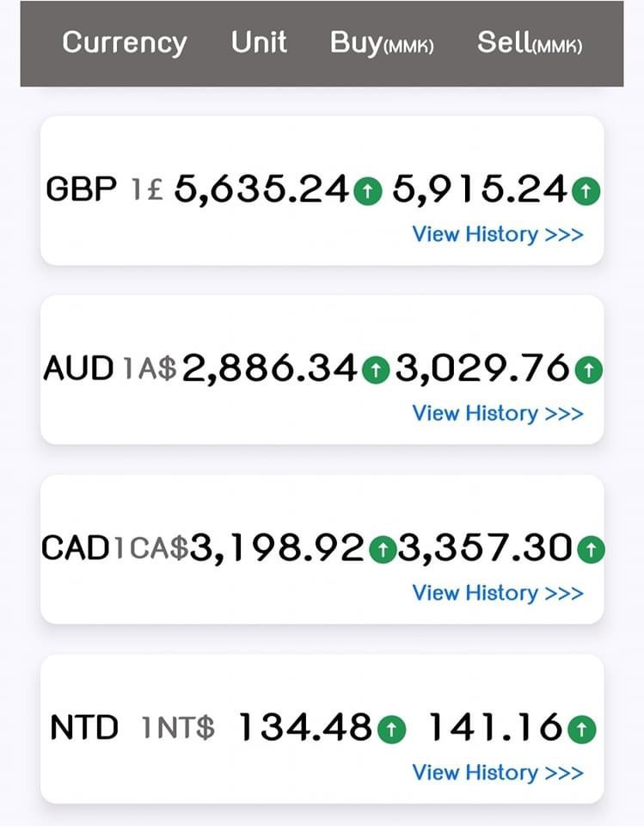The height and width of the screenshot is (826, 644).
Task: Tap the NTD buy price 134.48
Action: [305, 728]
